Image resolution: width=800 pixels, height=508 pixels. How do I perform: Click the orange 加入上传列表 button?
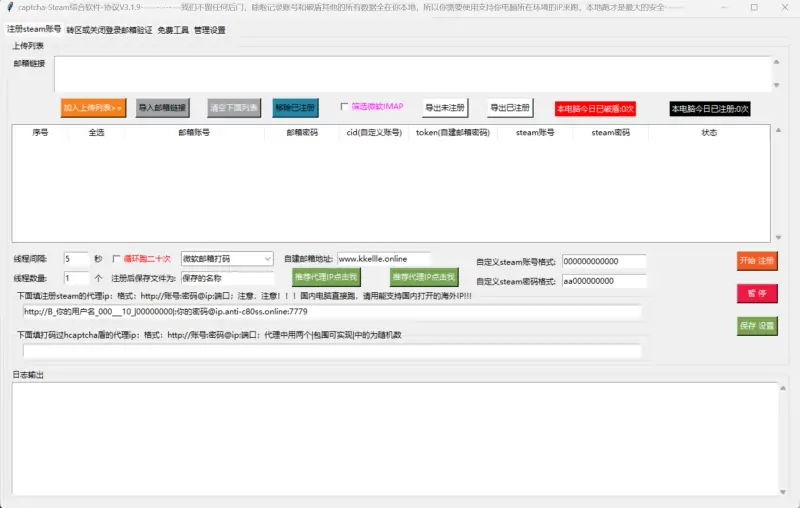click(x=93, y=107)
